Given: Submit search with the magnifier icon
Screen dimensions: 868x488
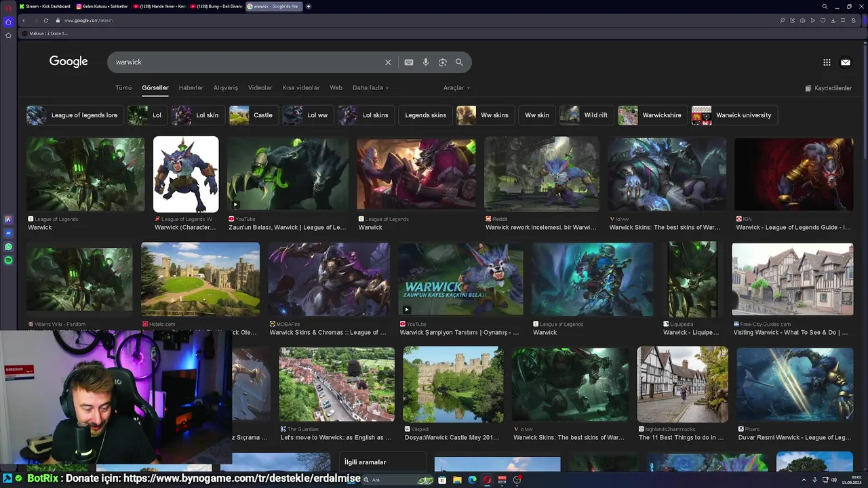Looking at the screenshot, I should click(x=459, y=62).
